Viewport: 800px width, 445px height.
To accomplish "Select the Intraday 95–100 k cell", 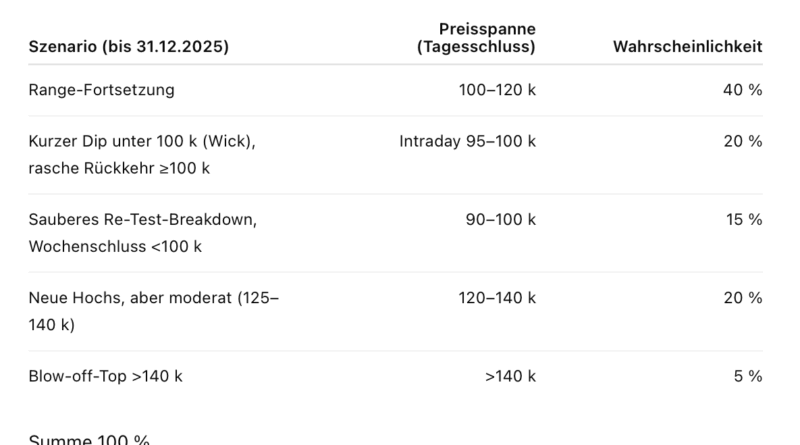I will (x=467, y=141).
